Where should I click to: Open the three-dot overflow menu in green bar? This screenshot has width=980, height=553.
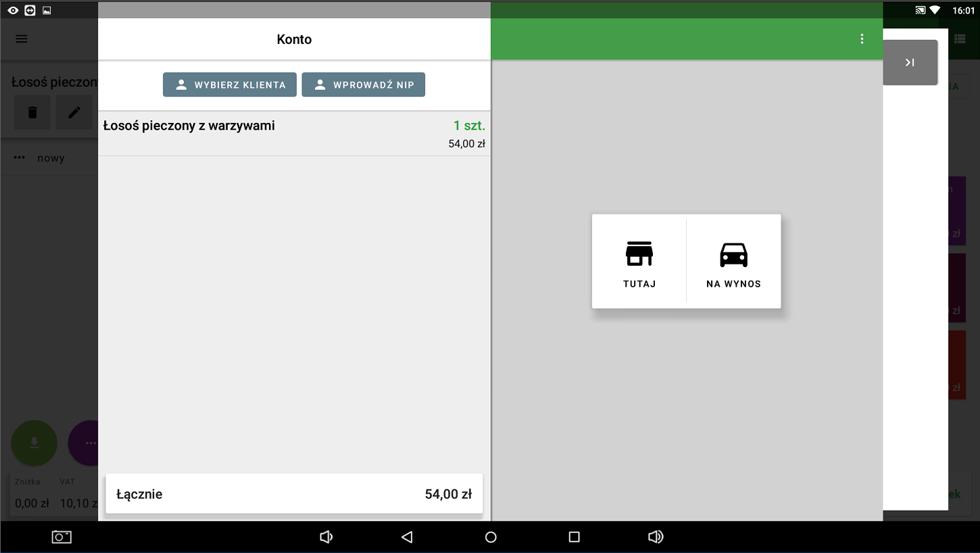tap(862, 39)
